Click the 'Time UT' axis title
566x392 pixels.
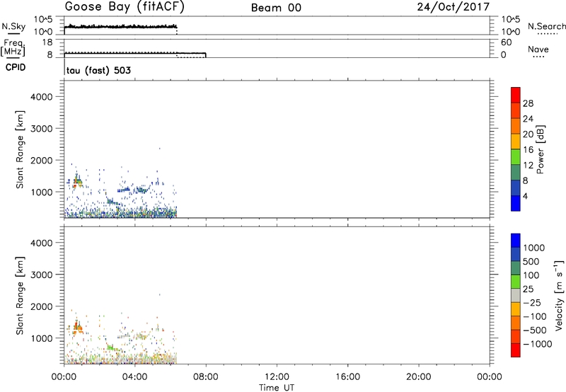click(x=277, y=388)
